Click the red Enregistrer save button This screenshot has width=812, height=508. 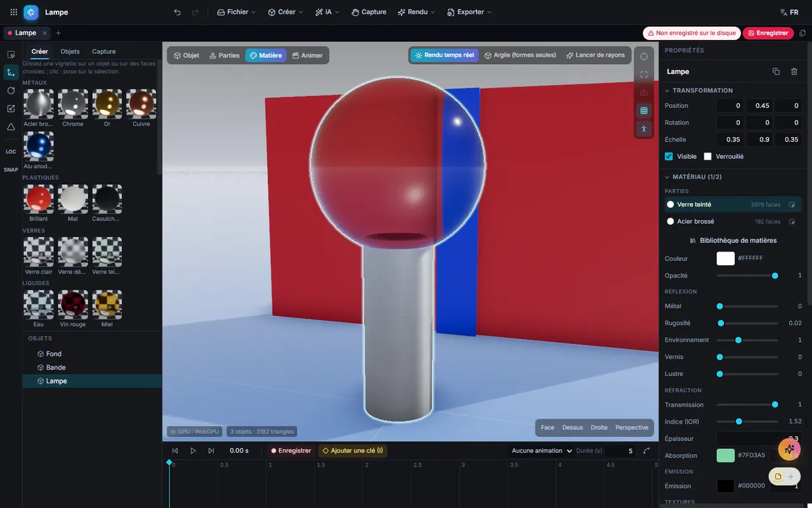(768, 33)
